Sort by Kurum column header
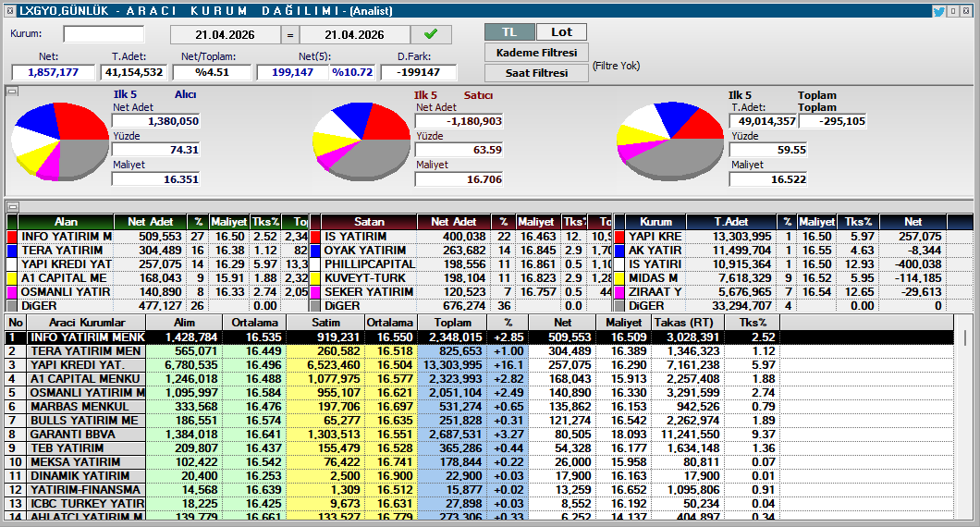This screenshot has height=527, width=980. click(655, 222)
